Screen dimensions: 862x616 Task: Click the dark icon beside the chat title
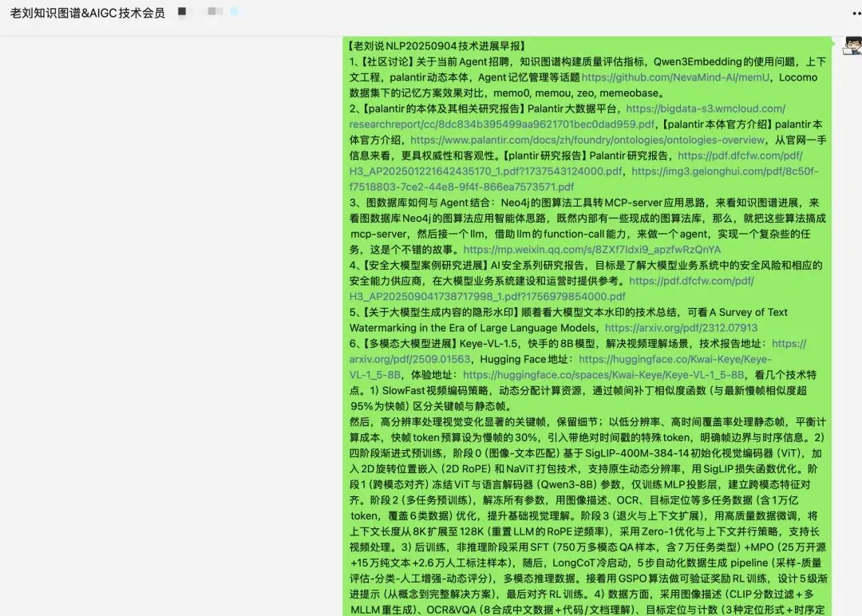182,11
